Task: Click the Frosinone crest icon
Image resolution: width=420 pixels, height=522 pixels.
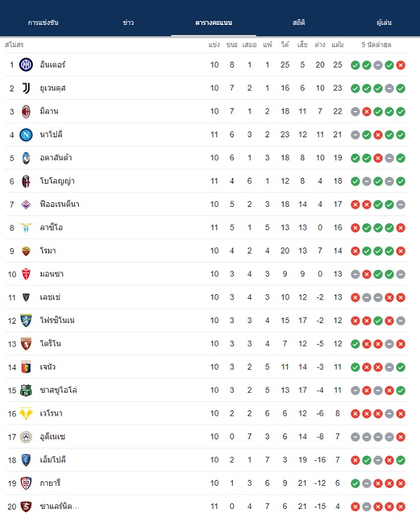Action: coord(26,320)
